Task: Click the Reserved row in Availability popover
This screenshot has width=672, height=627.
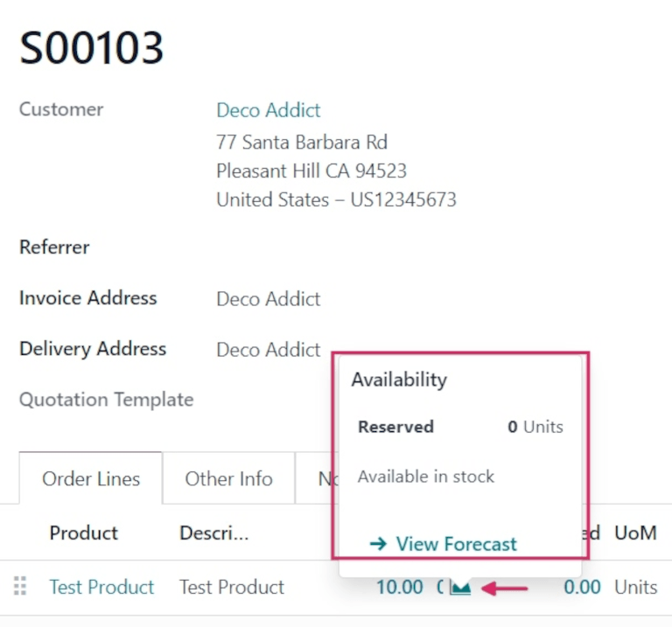Action: click(x=460, y=428)
